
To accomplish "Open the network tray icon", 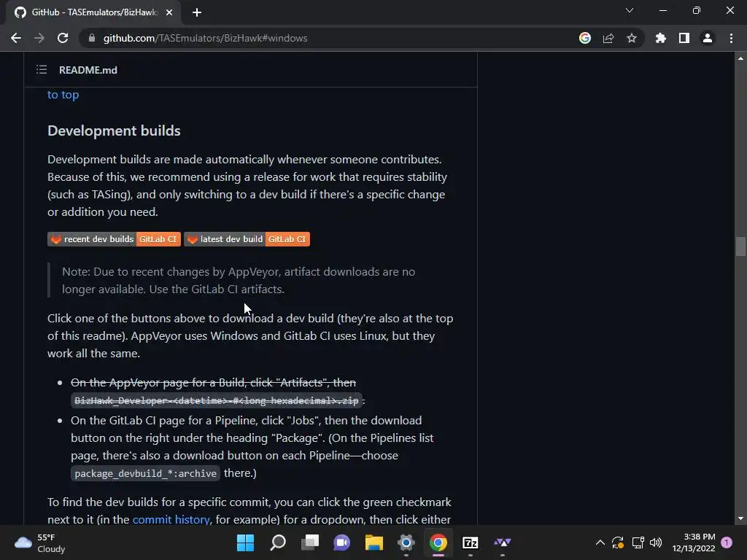I will coord(638,542).
